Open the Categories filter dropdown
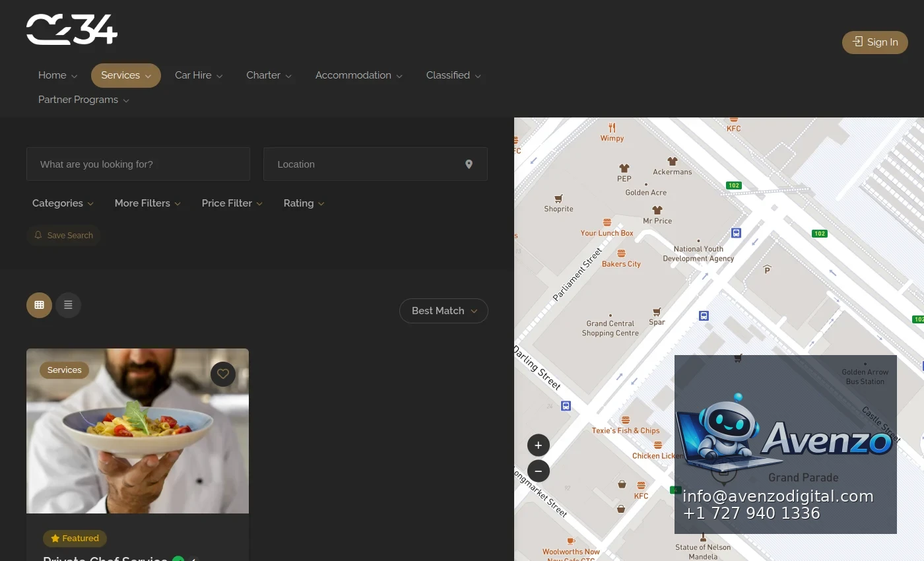Screen dimensions: 924x561 pyautogui.click(x=63, y=203)
